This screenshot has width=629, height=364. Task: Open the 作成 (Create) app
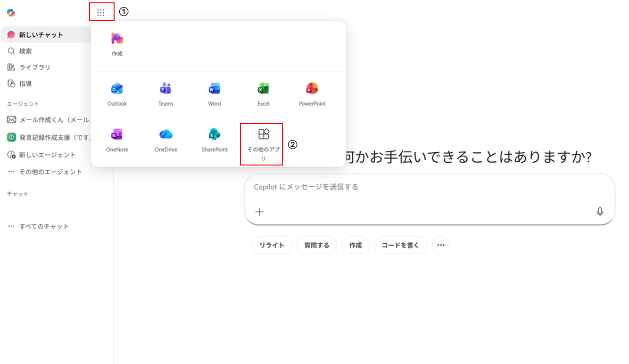coord(117,44)
